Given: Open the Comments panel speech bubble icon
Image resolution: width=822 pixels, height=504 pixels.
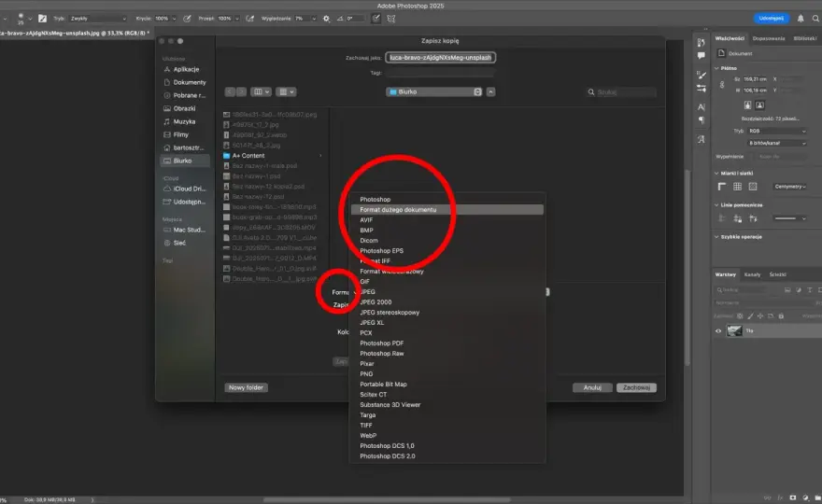Looking at the screenshot, I should [x=701, y=55].
